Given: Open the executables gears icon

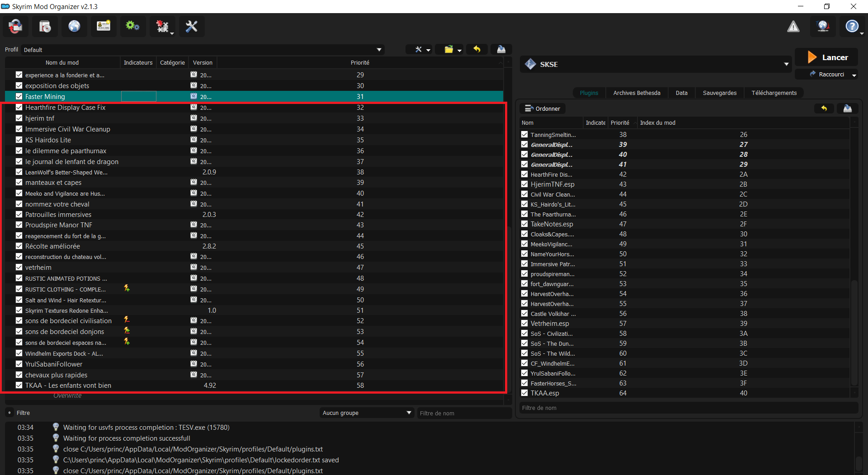Looking at the screenshot, I should [132, 27].
